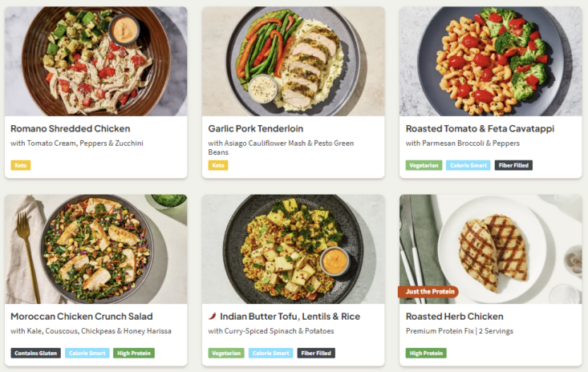Click Fiber Filled tag on Indian Butter Tofu
Screen dimensions: 588x372
tap(316, 353)
